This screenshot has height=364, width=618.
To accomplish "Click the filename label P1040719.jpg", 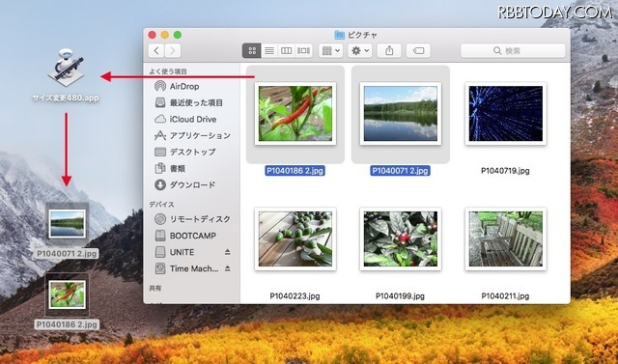I will (x=505, y=171).
